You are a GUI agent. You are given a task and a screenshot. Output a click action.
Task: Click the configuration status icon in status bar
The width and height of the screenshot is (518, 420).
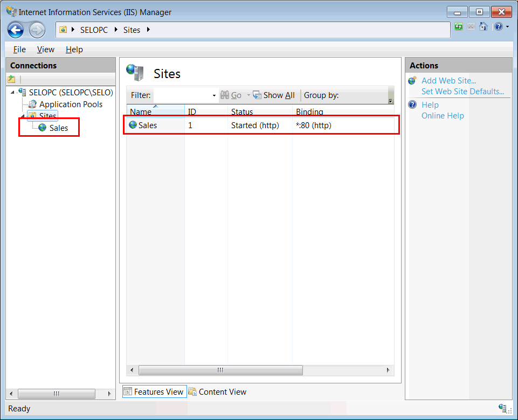(503, 409)
